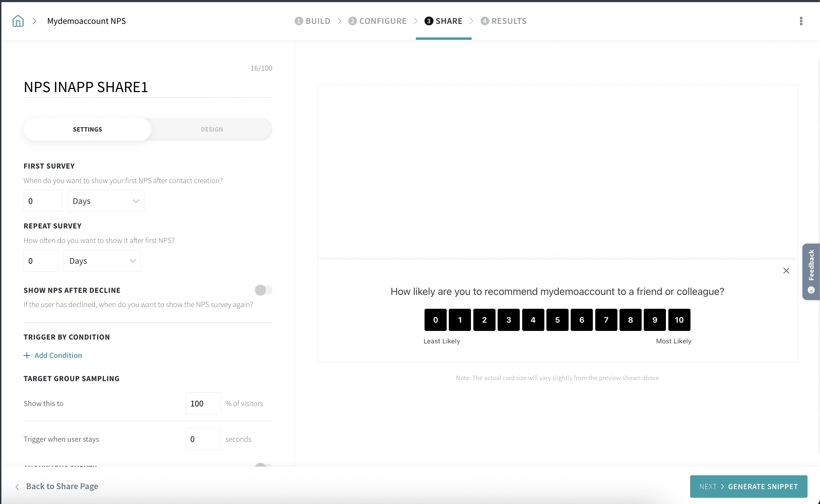
Task: Click the back arrow for Share Page
Action: coord(17,487)
